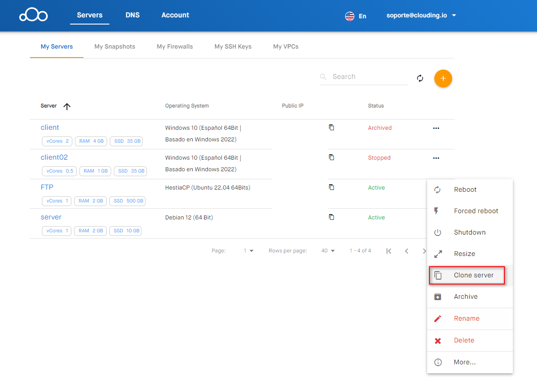The image size is (537, 392).
Task: Click the Public IP column header
Action: pos(293,106)
